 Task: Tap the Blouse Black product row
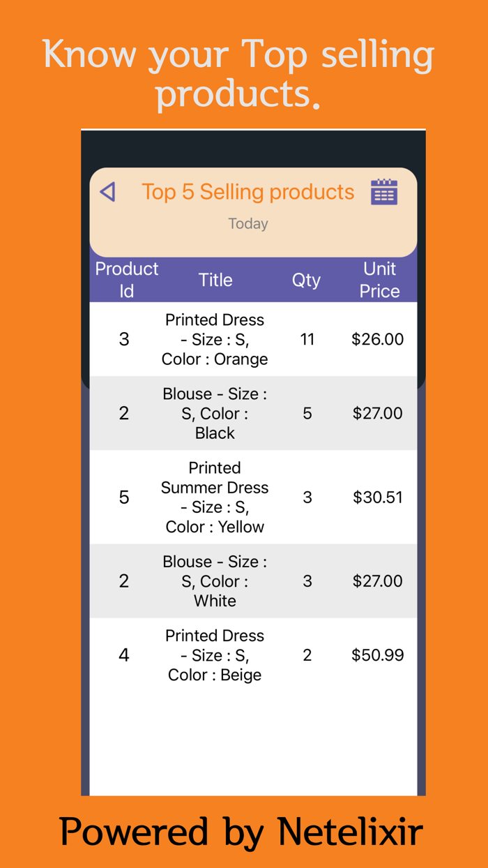pyautogui.click(x=253, y=413)
